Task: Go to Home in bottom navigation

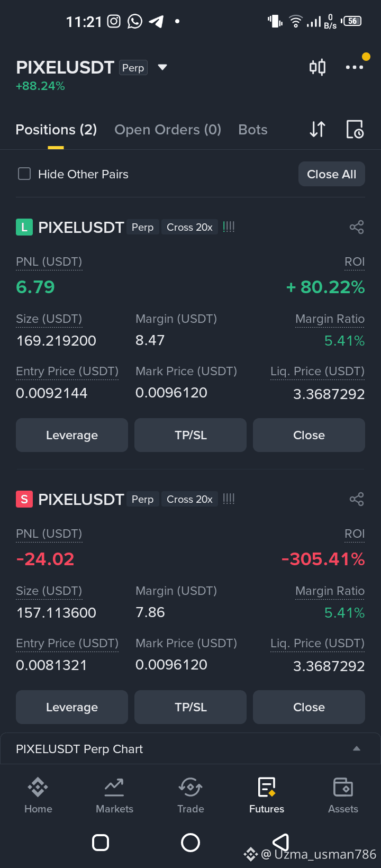Action: pyautogui.click(x=38, y=795)
